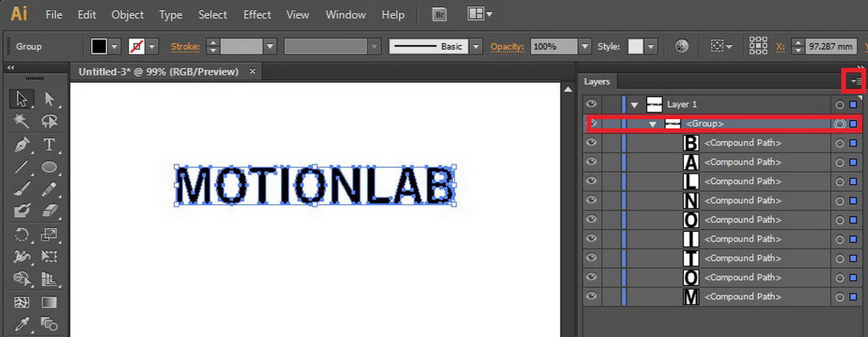Open the graphic Style dropdown
868x337 pixels.
[651, 46]
